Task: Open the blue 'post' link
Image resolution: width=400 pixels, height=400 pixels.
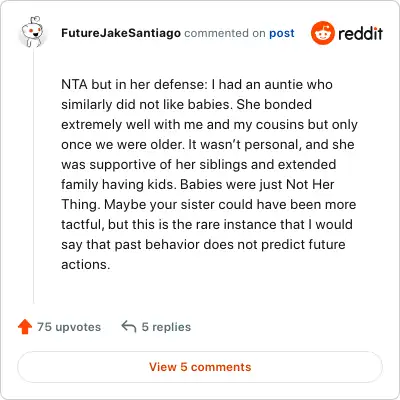Action: click(282, 33)
